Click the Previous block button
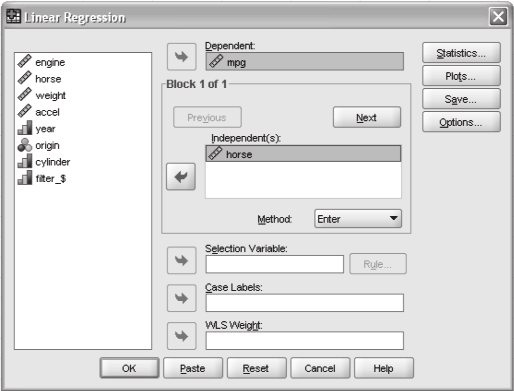Screen dimensions: 514x391 click(x=207, y=117)
